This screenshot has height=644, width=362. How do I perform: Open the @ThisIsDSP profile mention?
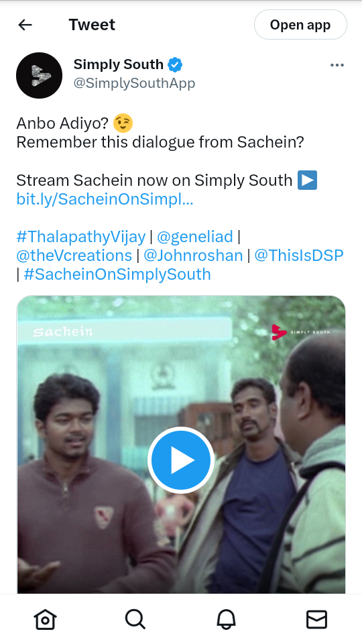[x=299, y=256]
